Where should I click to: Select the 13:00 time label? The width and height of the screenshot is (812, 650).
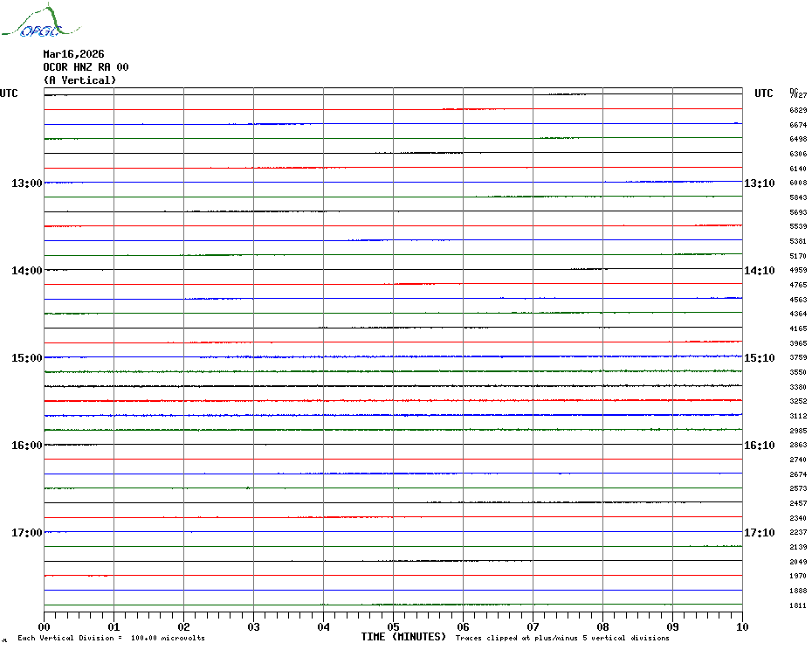point(27,183)
